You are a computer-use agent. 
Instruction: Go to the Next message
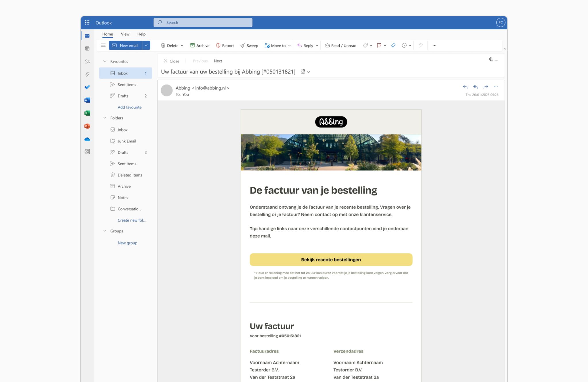click(218, 61)
